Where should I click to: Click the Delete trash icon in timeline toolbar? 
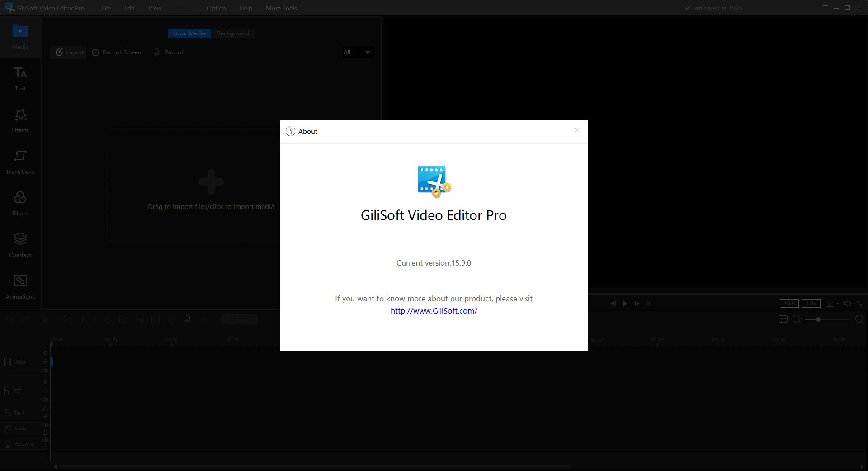(44, 319)
